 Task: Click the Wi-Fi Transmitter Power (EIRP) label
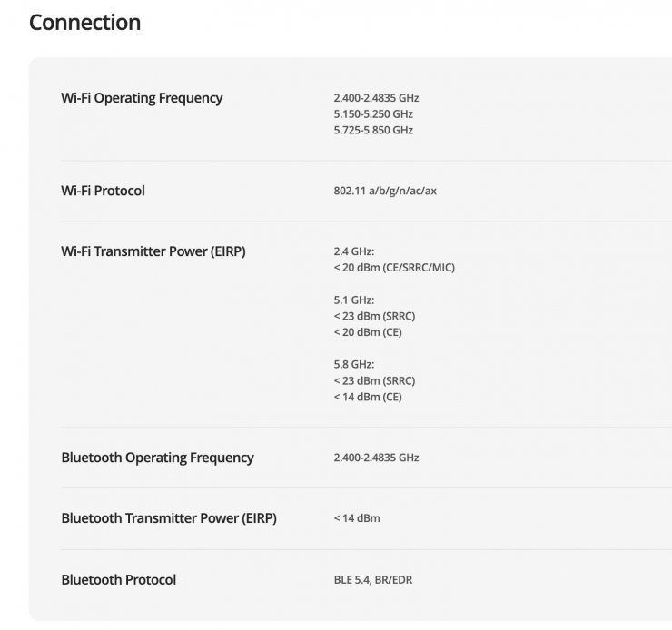pos(153,251)
